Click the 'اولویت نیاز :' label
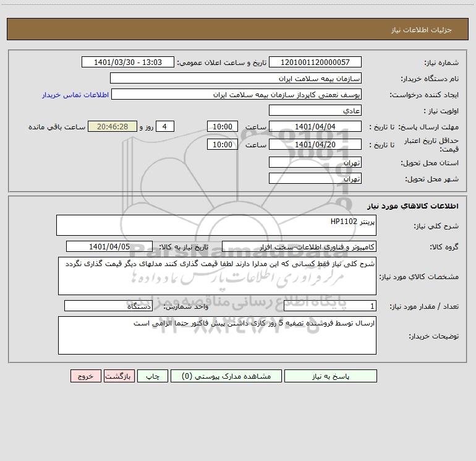 441,111
